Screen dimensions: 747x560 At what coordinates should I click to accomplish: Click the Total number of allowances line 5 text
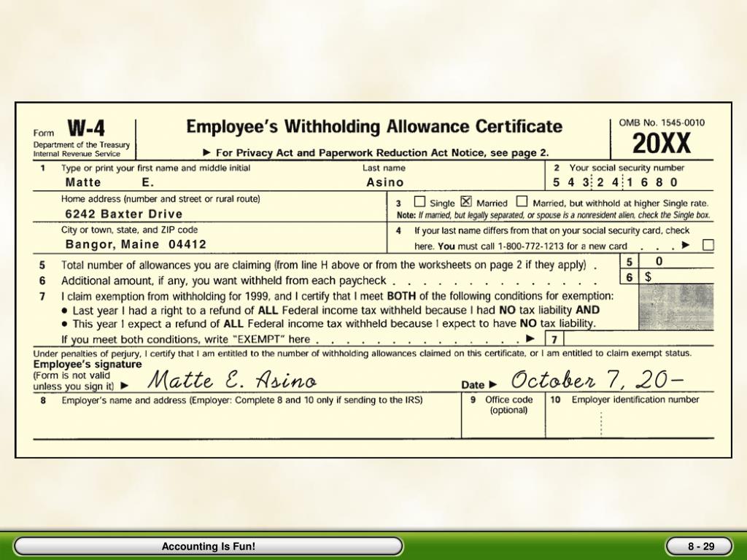coord(323,265)
